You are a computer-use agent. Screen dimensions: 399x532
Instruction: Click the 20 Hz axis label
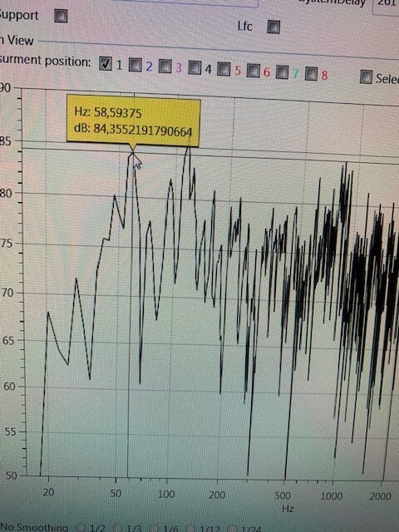pyautogui.click(x=48, y=492)
